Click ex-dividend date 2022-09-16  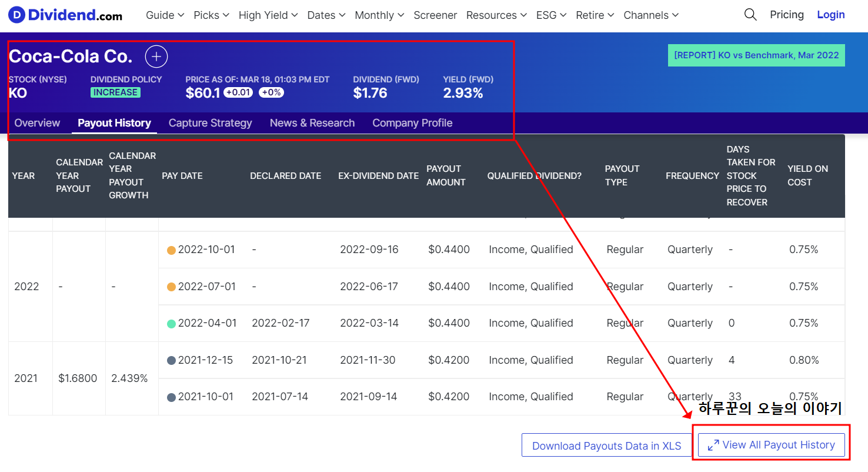coord(369,250)
